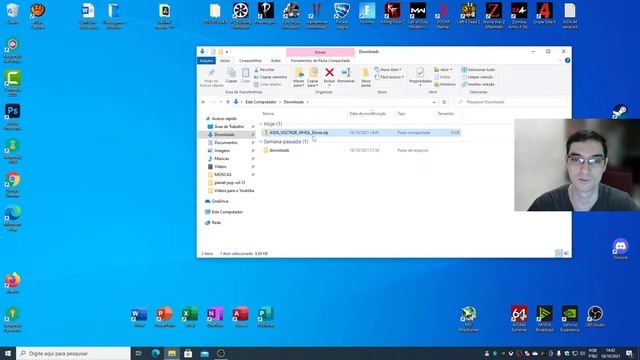Open the recent locations dropdown arrow

pos(221,102)
